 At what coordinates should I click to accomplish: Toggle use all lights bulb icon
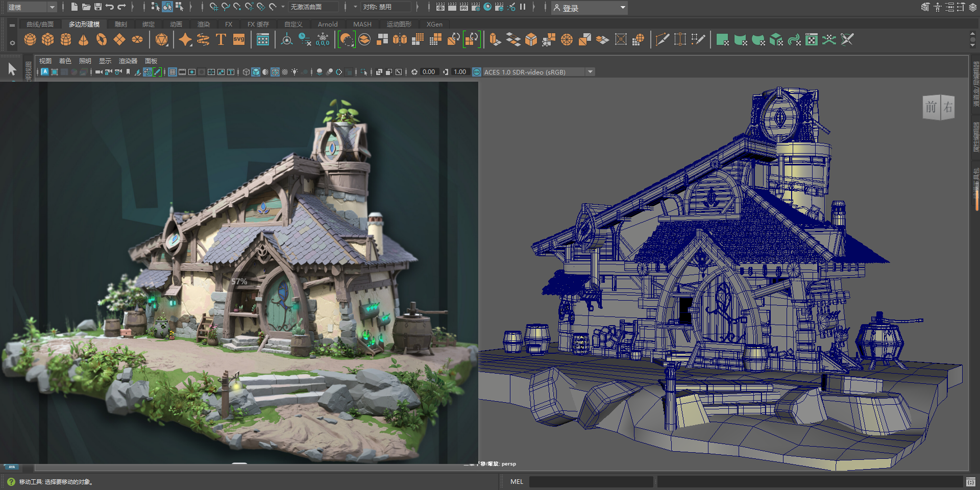tap(295, 72)
